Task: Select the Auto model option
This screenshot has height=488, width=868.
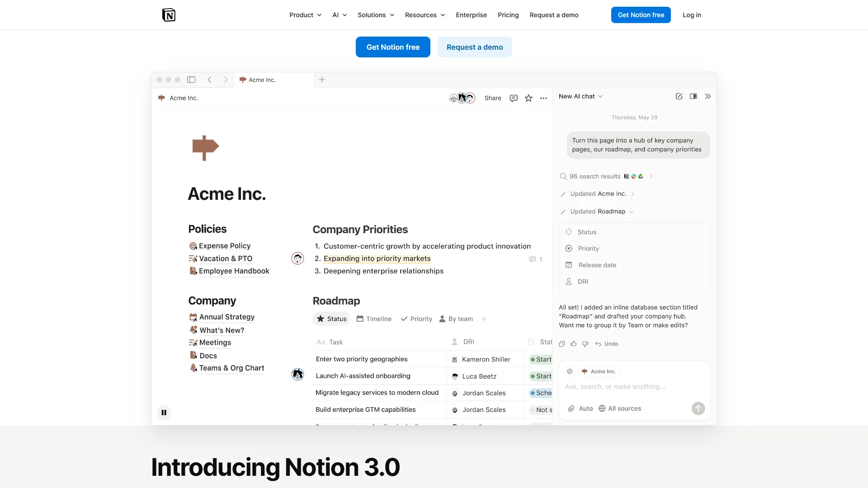Action: coord(586,408)
